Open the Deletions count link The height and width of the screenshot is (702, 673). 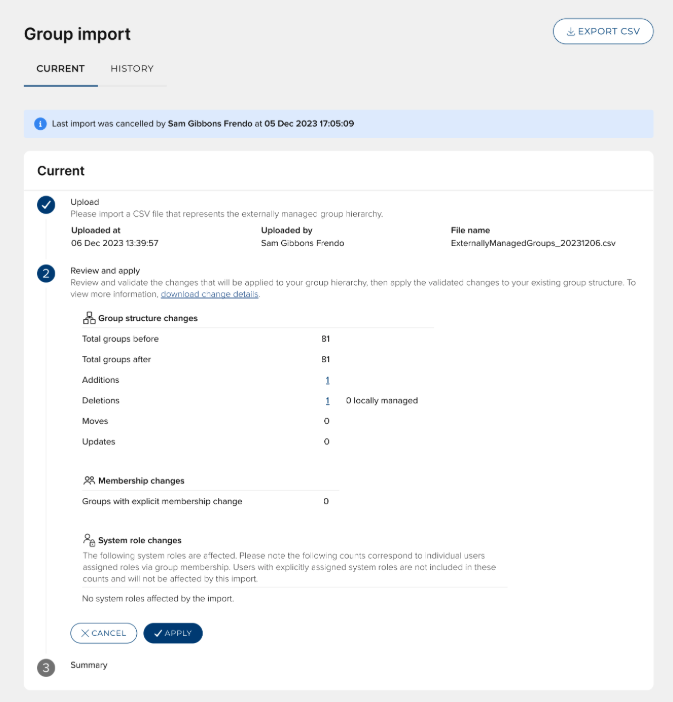coord(327,400)
